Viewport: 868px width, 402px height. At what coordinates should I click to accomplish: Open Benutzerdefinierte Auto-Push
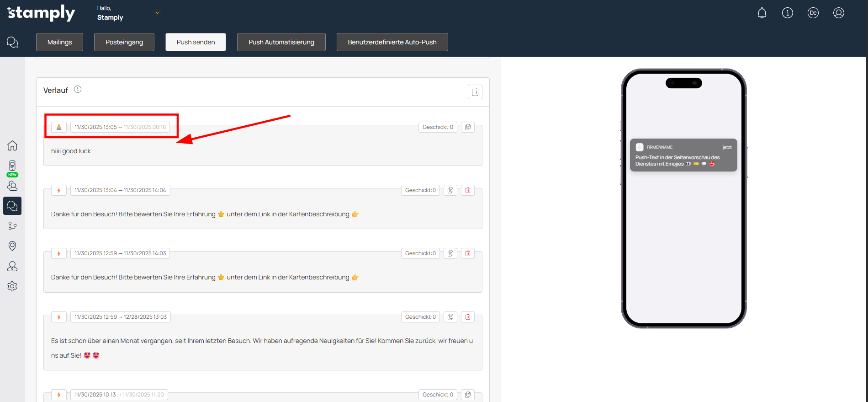[392, 42]
